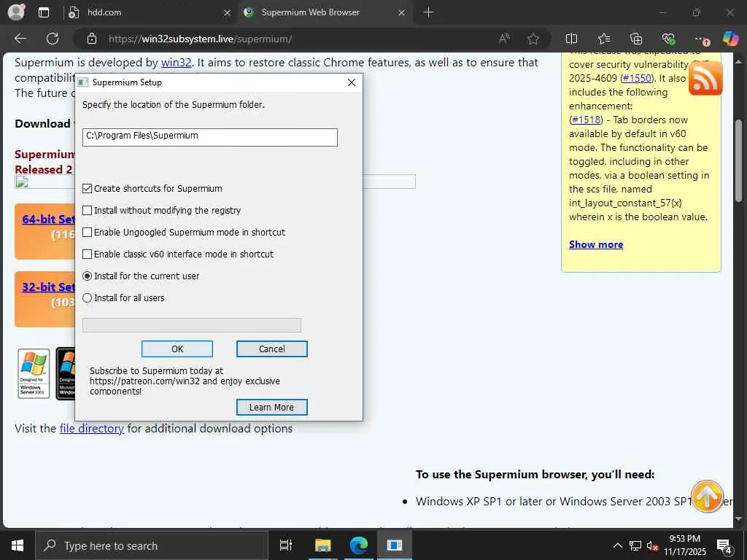
Task: Open the network status tray icon
Action: 635,545
